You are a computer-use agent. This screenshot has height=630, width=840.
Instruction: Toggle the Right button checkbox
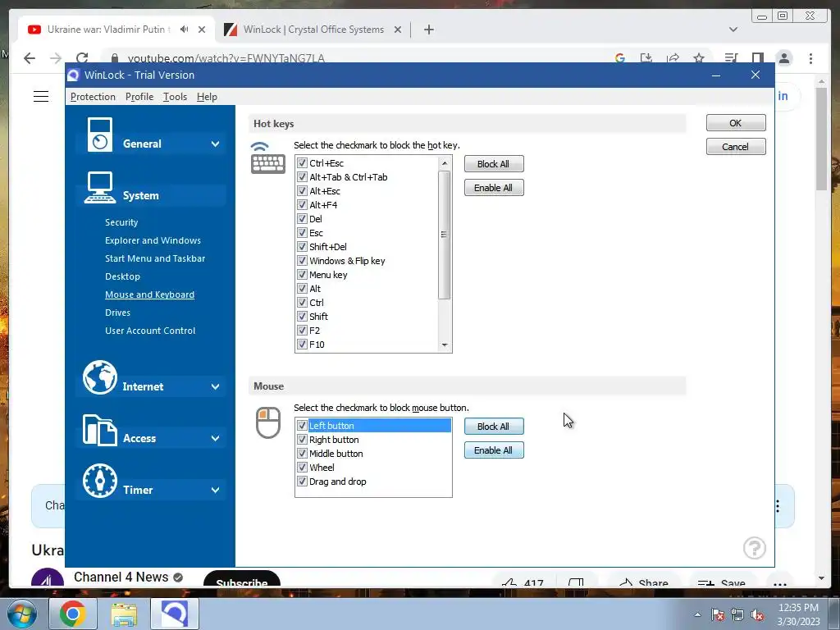[302, 440]
